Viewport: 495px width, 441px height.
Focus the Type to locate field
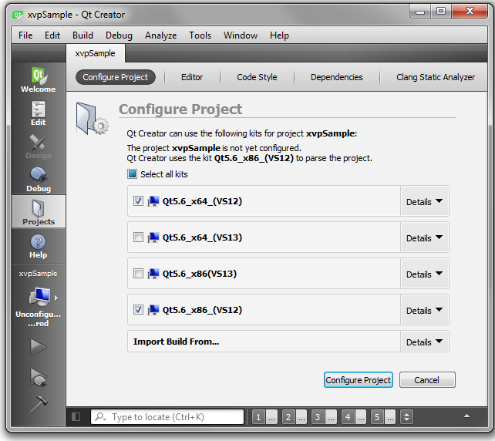pos(167,417)
